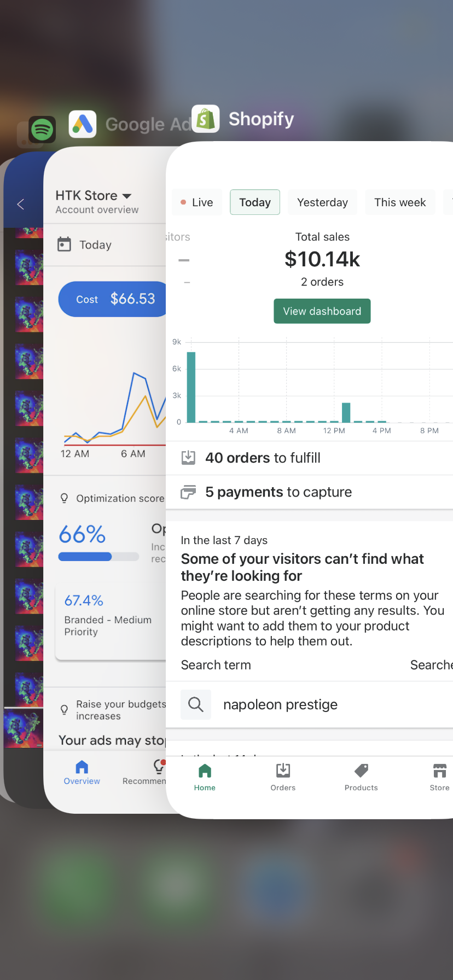Tap the search magnifier icon
The image size is (453, 980).
point(196,704)
